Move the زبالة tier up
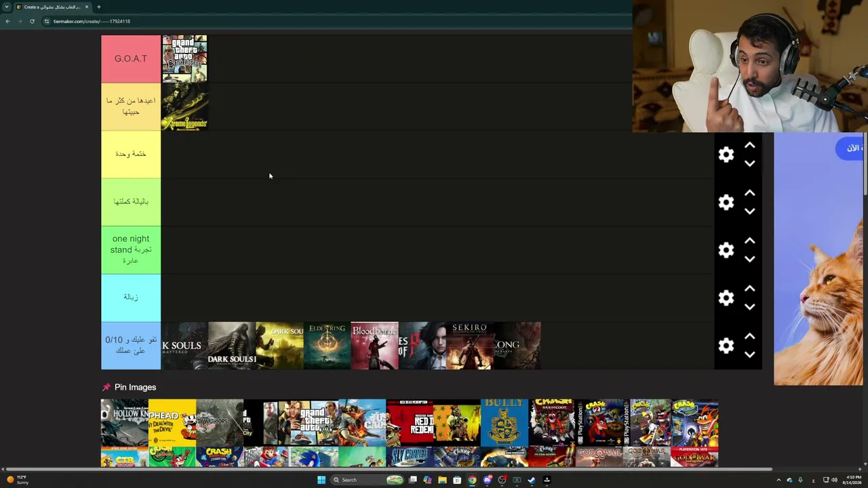Viewport: 868px width, 488px height. [749, 289]
